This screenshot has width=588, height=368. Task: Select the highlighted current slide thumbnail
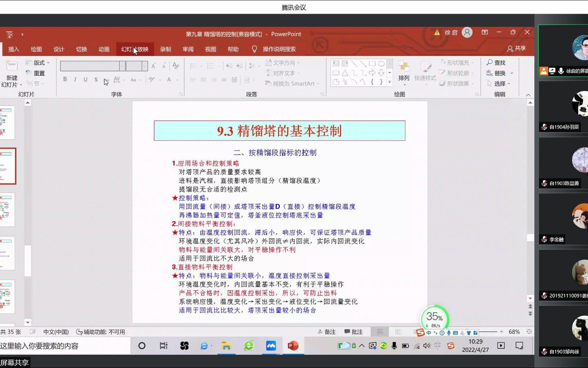(x=8, y=166)
